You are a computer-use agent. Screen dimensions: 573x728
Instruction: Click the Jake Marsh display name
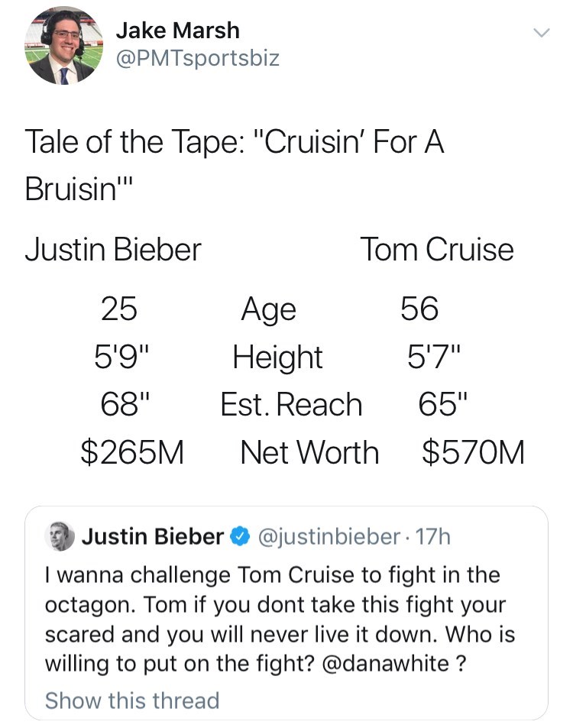pos(177,30)
